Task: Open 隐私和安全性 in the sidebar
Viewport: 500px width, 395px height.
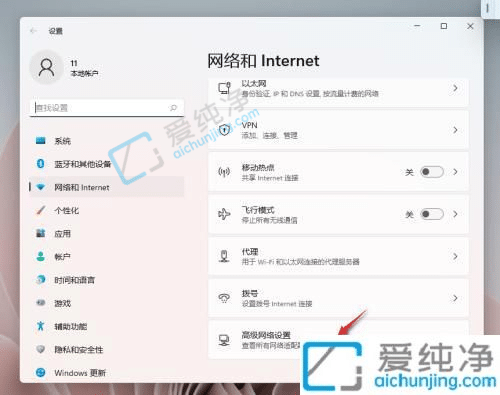Action: click(107, 349)
